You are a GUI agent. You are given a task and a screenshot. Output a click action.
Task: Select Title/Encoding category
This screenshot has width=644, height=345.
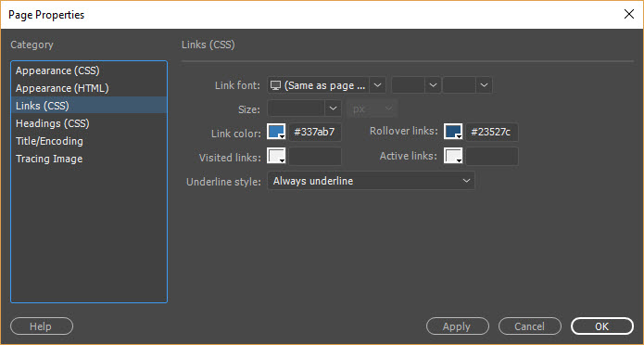click(x=89, y=141)
